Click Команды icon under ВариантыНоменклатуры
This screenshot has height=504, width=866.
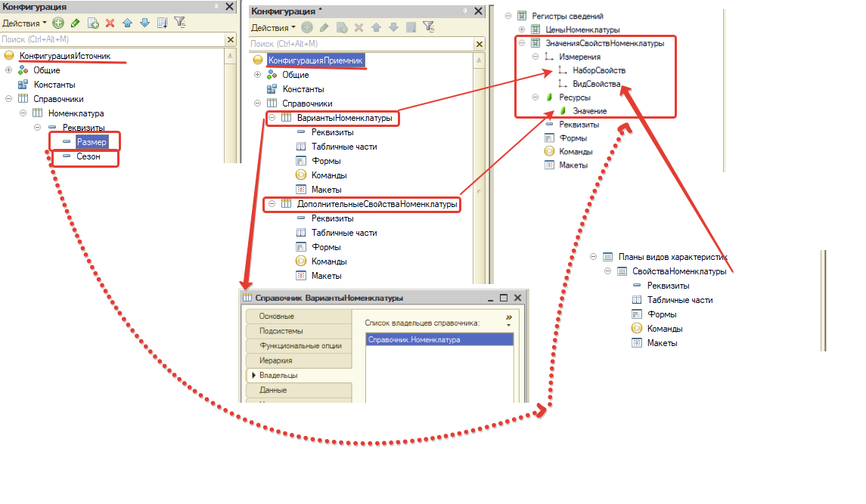(x=301, y=175)
